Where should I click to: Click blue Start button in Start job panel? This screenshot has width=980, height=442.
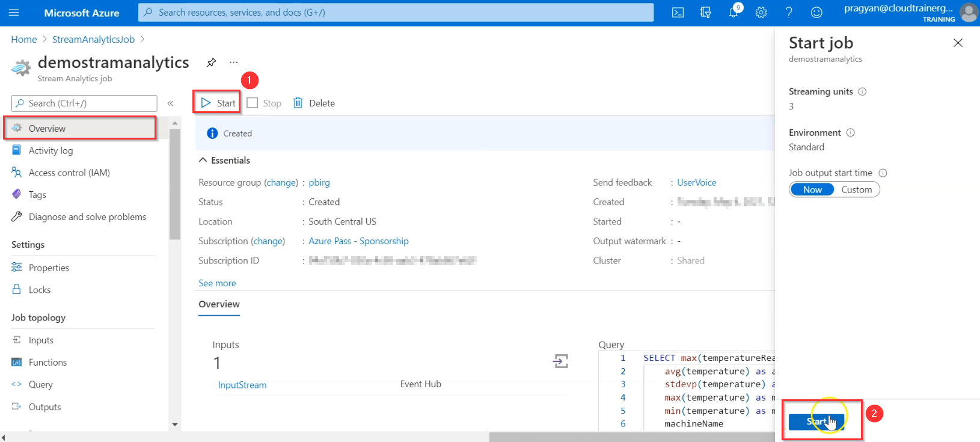point(816,422)
